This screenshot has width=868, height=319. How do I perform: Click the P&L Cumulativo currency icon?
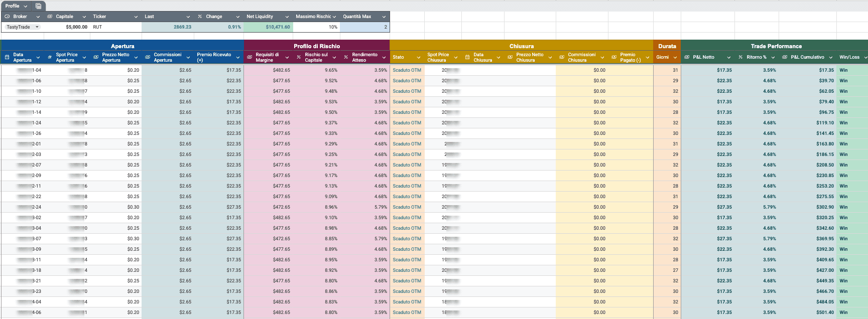785,57
